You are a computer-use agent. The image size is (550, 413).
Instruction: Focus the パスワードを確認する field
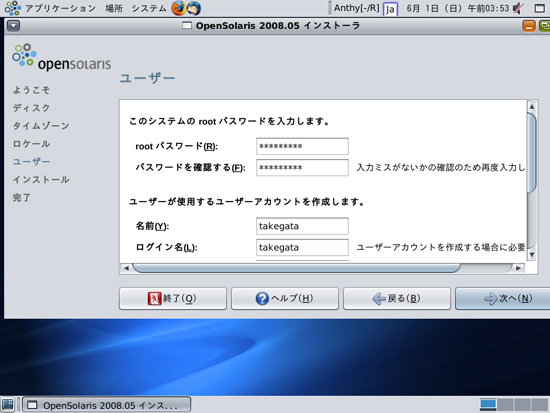coord(302,168)
